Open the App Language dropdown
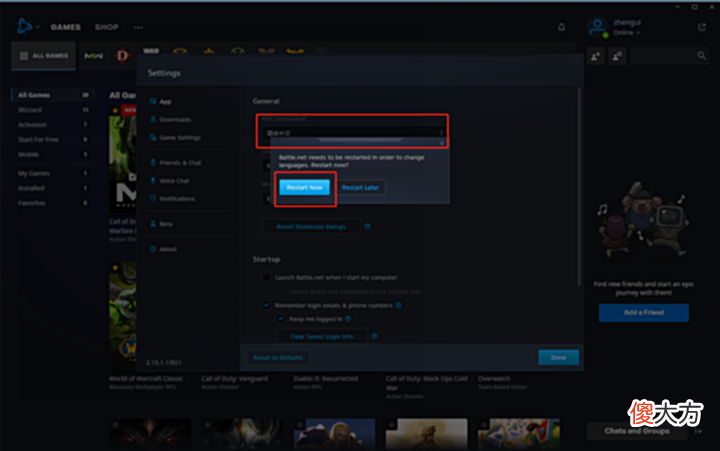Screen dimensions: 720x451 pos(352,133)
